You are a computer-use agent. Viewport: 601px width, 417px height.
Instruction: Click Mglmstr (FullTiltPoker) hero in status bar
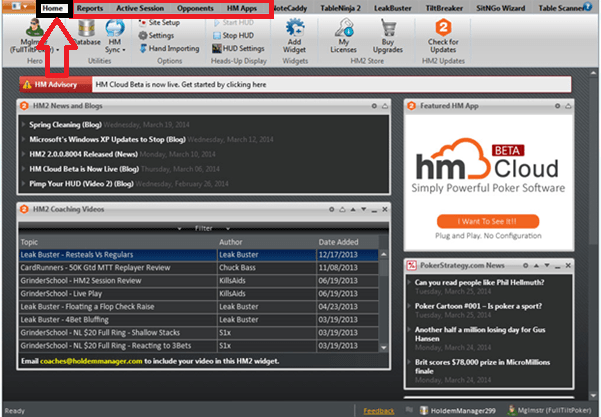tap(550, 410)
